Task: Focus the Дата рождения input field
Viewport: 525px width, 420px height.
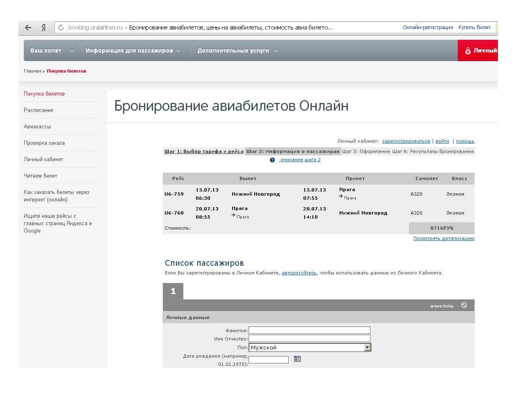Action: coord(269,360)
